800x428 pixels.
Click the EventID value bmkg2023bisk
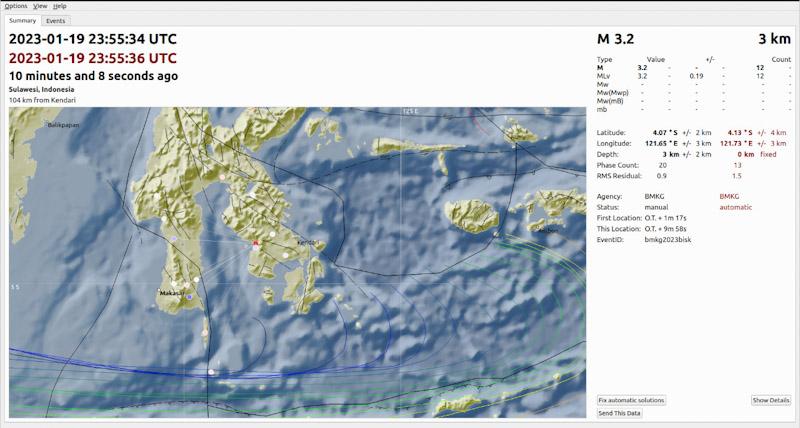(x=668, y=240)
